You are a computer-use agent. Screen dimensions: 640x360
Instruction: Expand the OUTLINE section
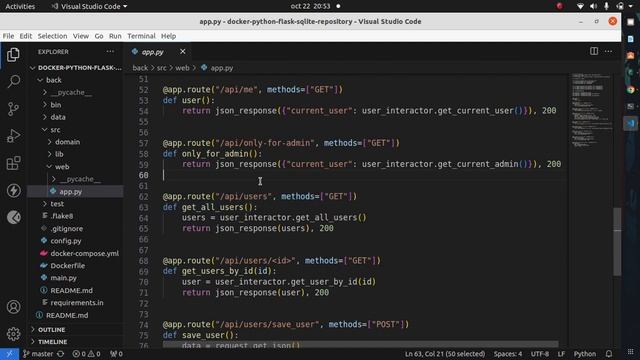click(x=76, y=329)
